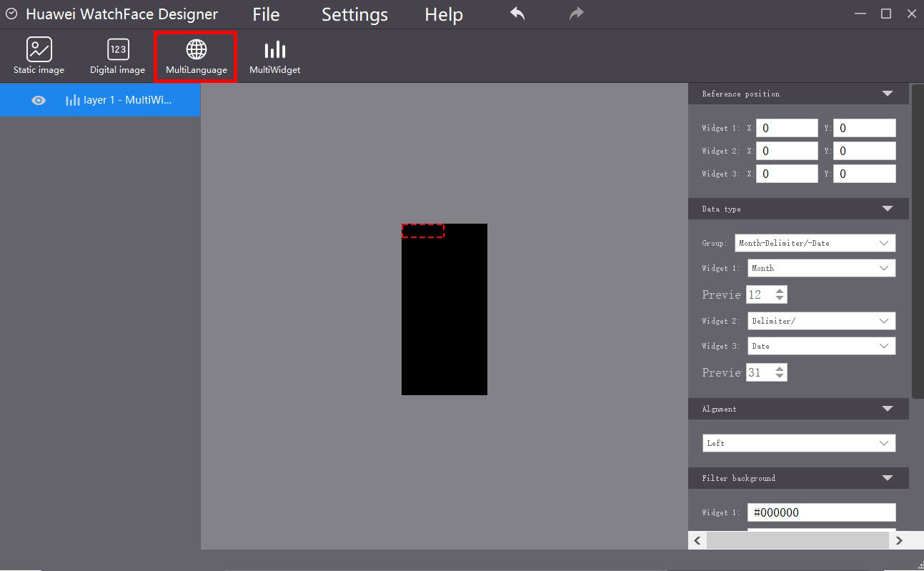The image size is (924, 571).
Task: Decrease the month preview value 12
Action: coord(780,299)
